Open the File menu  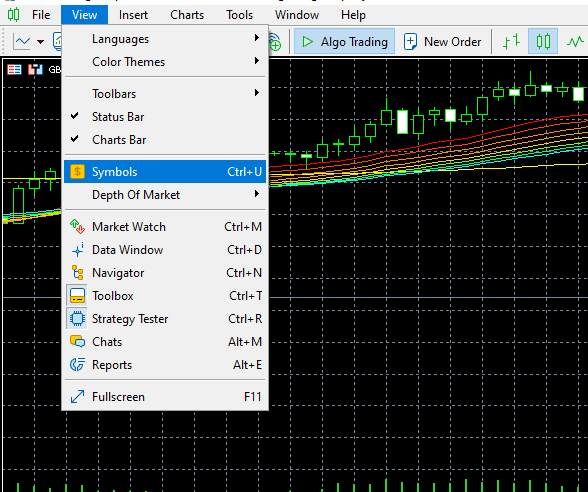[41, 15]
